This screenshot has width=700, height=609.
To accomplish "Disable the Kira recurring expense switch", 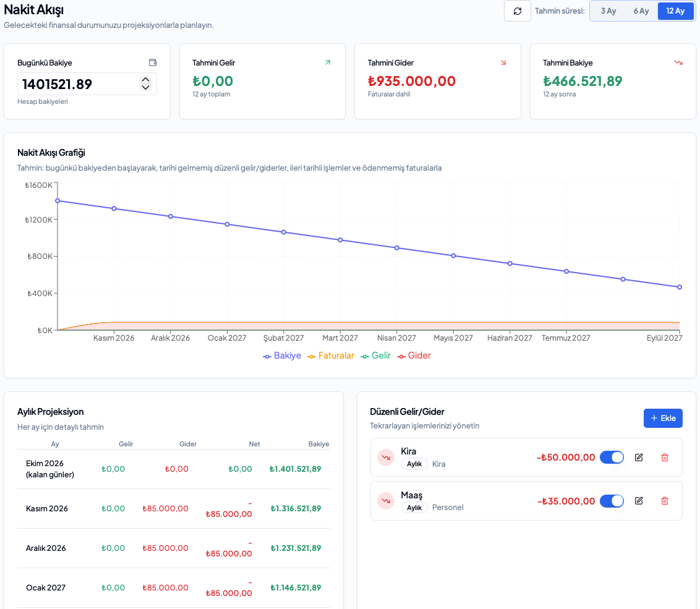I will [612, 457].
